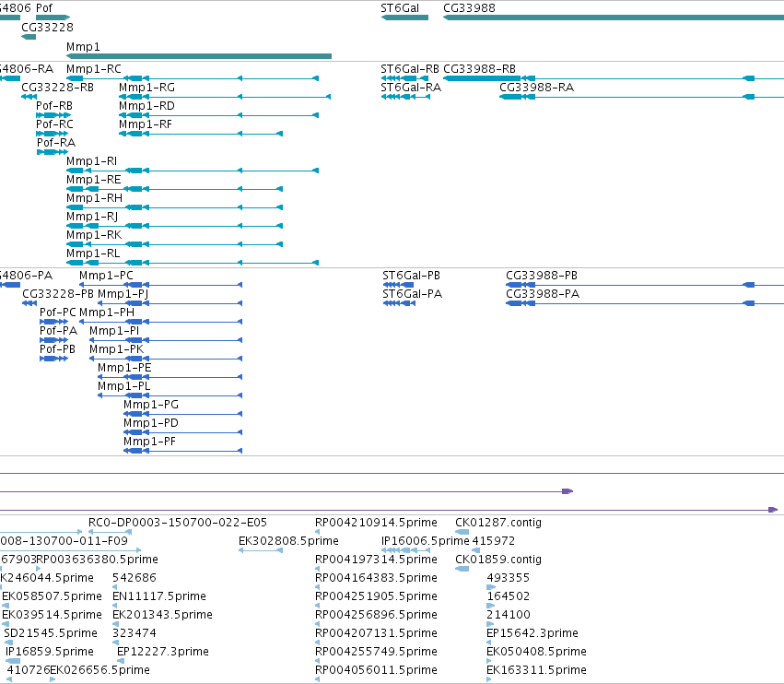This screenshot has width=784, height=684.
Task: Click EST EP12227.3prime
Action: click(x=163, y=653)
